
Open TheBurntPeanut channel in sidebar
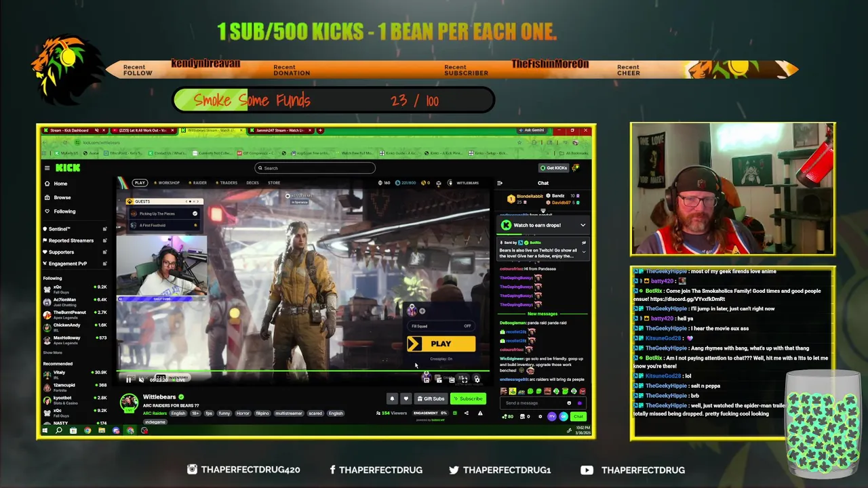pos(75,314)
